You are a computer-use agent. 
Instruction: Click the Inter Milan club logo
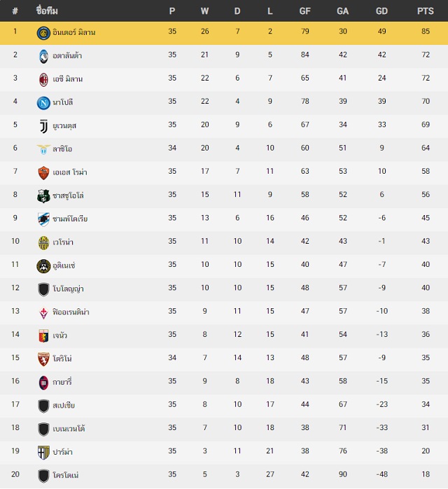pos(43,33)
